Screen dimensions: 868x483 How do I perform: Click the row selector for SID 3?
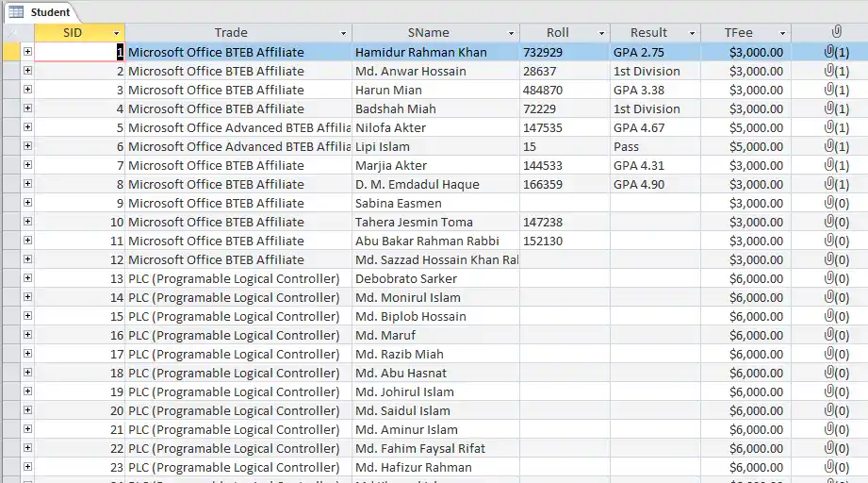[x=11, y=90]
